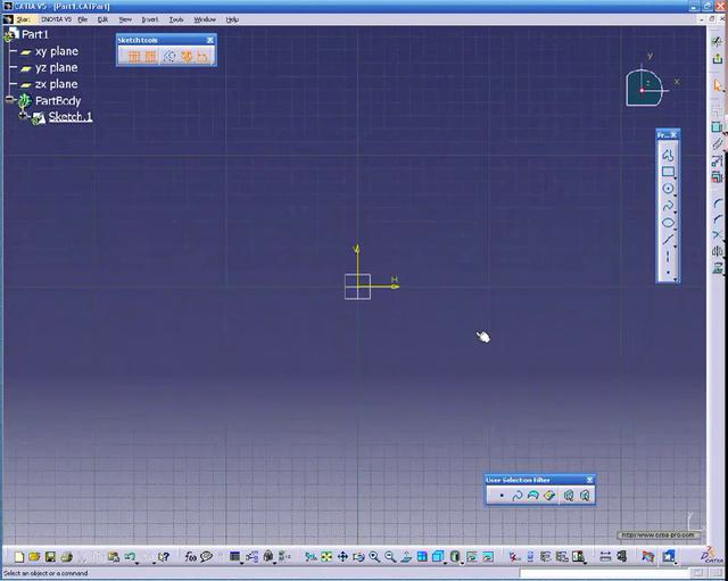Click the Zoom In magnifier icon
The height and width of the screenshot is (581, 728).
(374, 557)
